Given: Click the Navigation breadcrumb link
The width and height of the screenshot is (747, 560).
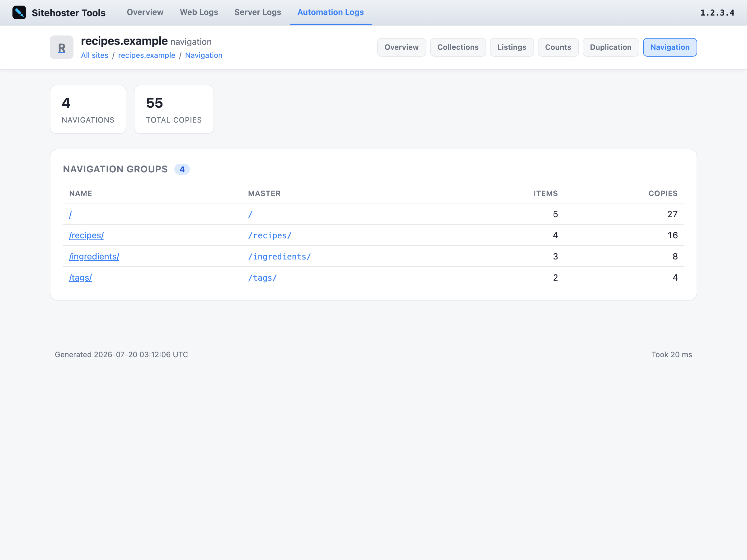Looking at the screenshot, I should click(204, 55).
